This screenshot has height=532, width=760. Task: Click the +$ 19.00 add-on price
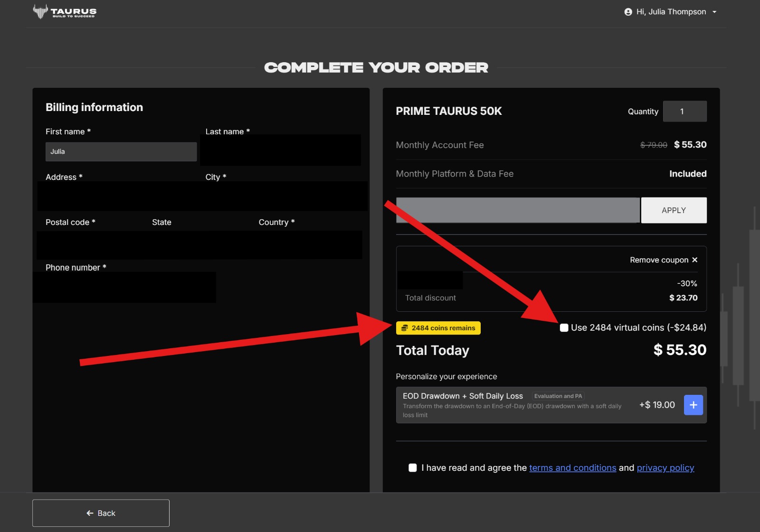click(x=657, y=405)
